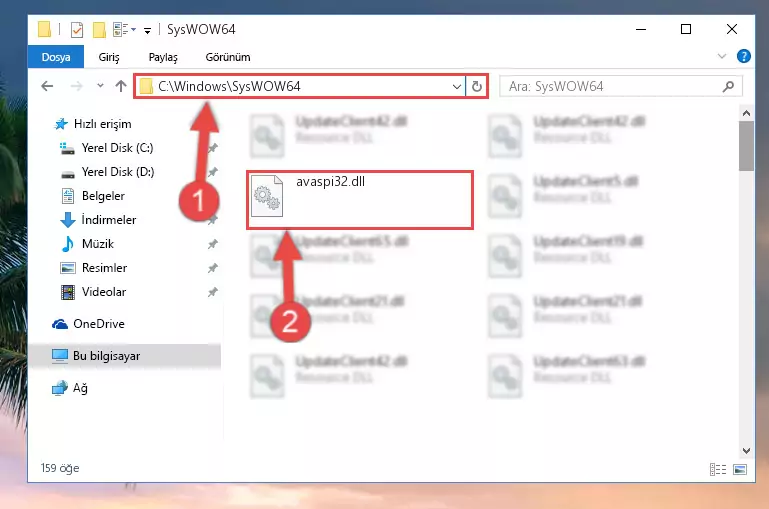Click the scrollbar down arrow
This screenshot has height=509, width=769.
pyautogui.click(x=746, y=451)
